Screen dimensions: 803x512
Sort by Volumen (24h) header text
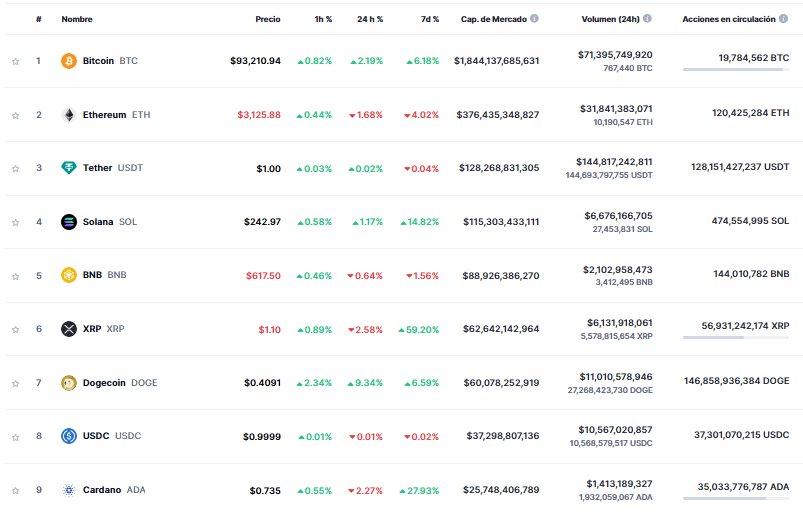coord(610,19)
